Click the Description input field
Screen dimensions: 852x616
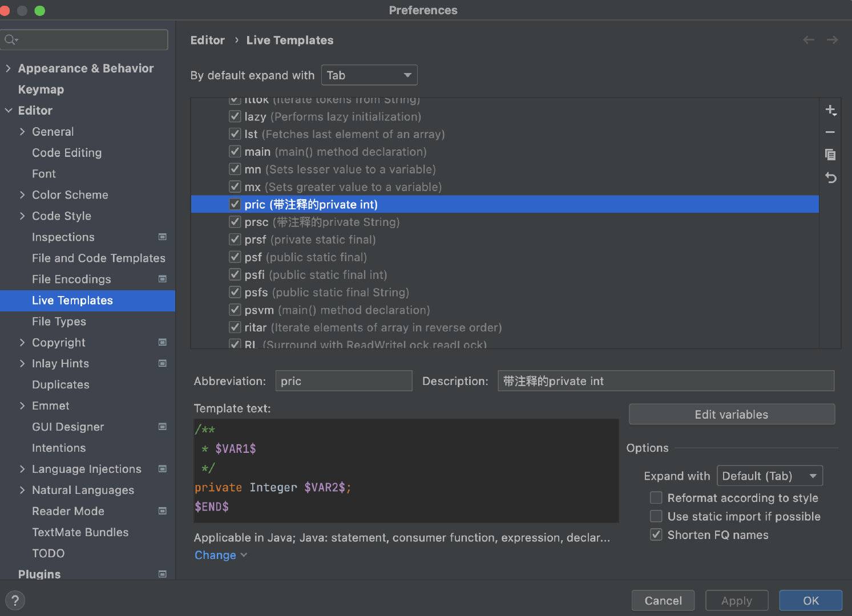666,381
